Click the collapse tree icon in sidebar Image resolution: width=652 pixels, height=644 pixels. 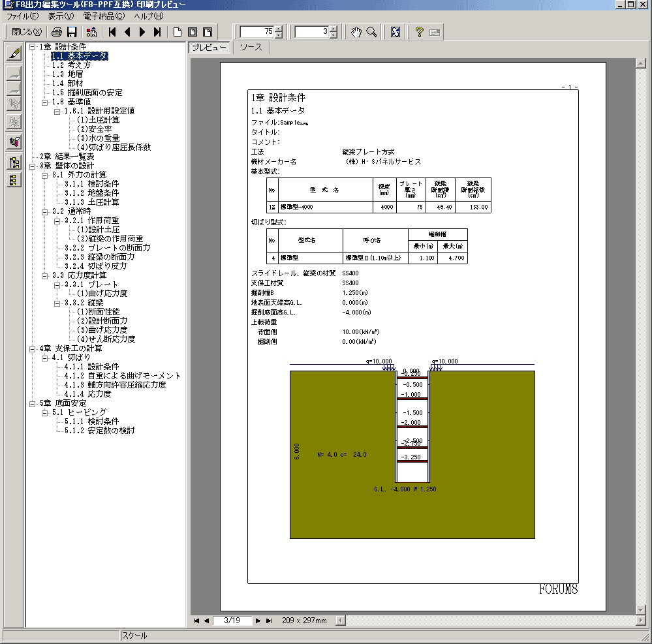click(x=14, y=180)
